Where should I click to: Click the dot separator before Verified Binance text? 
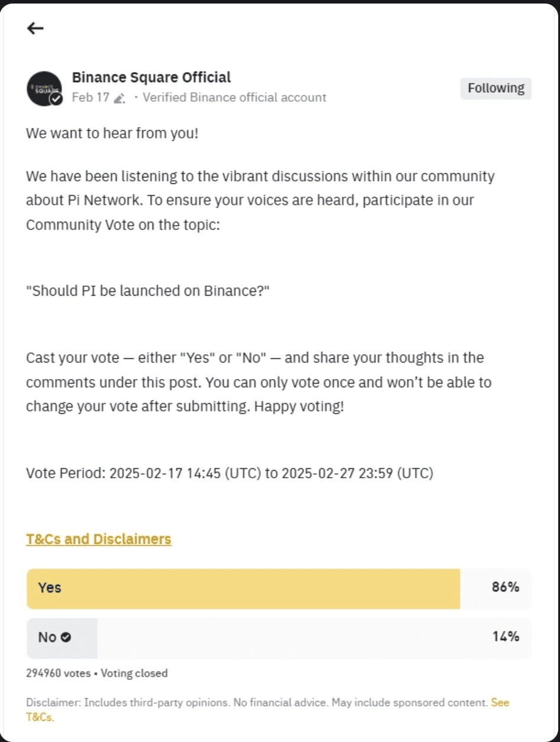click(x=137, y=98)
